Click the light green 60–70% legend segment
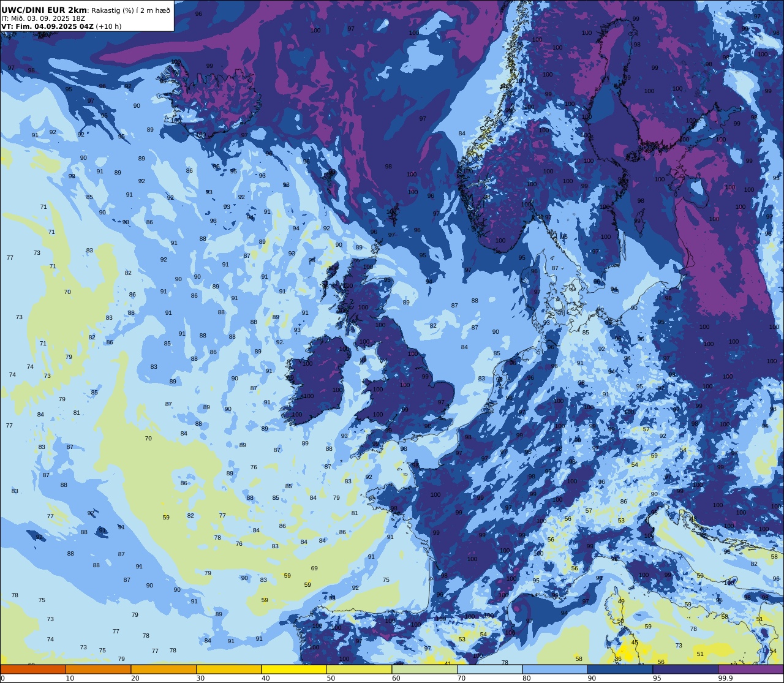 point(424,669)
